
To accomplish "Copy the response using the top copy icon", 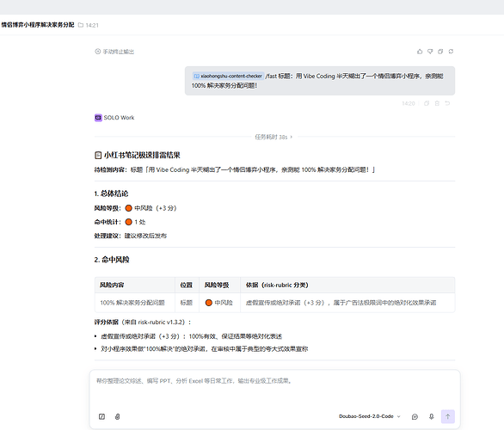I will pyautogui.click(x=440, y=52).
